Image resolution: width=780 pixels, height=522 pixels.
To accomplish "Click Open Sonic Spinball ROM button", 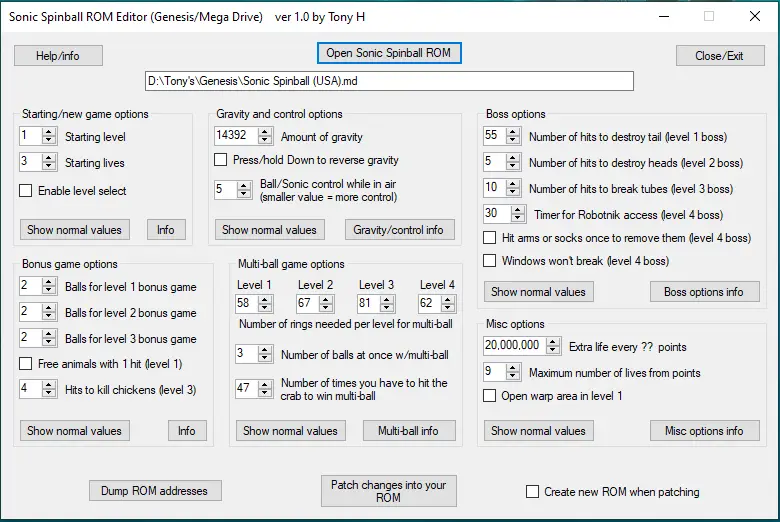I will pos(389,53).
